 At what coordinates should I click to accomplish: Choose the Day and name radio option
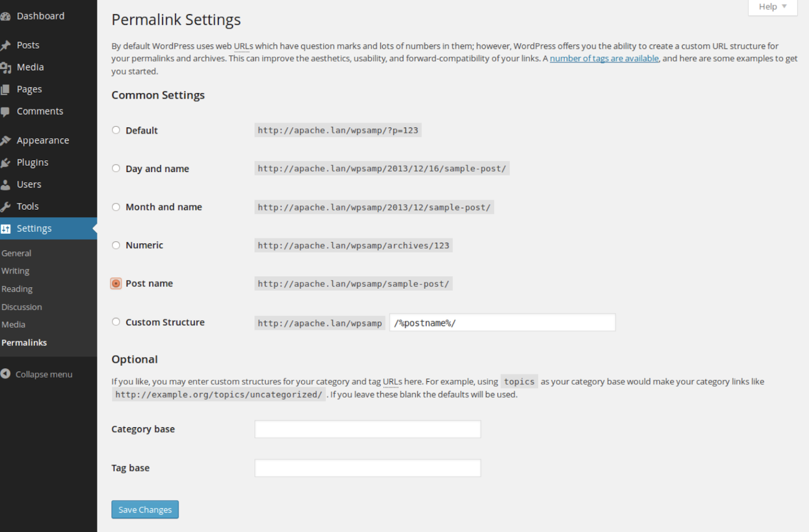pyautogui.click(x=116, y=168)
